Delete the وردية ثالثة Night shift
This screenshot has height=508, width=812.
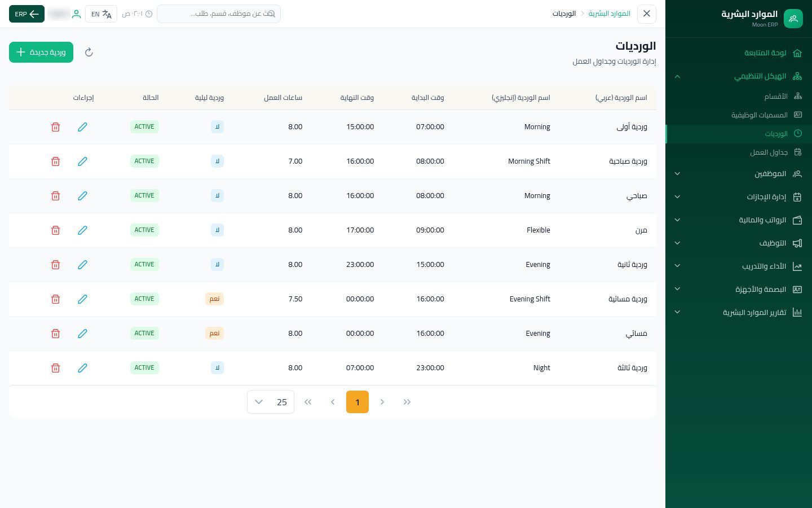click(55, 368)
